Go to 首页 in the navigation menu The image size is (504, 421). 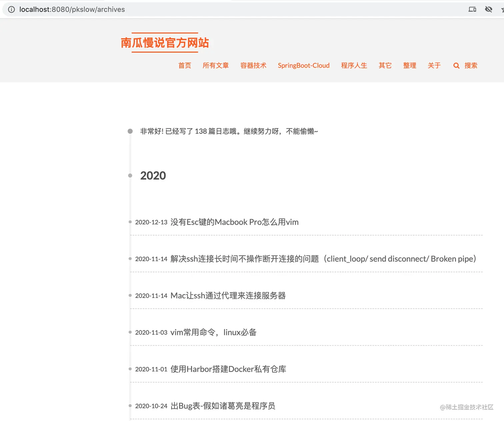(x=185, y=65)
